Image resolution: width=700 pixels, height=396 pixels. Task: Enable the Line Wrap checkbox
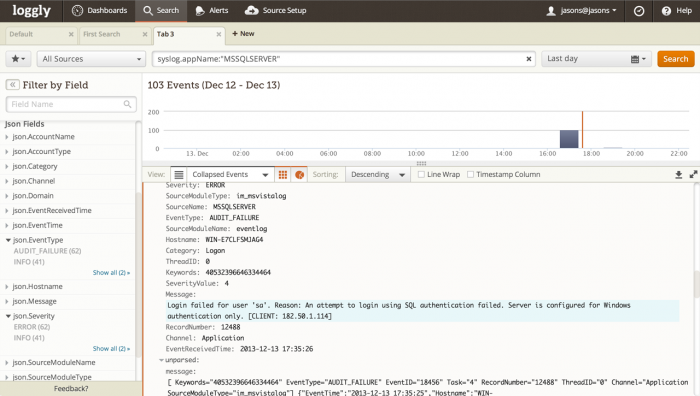[421, 175]
